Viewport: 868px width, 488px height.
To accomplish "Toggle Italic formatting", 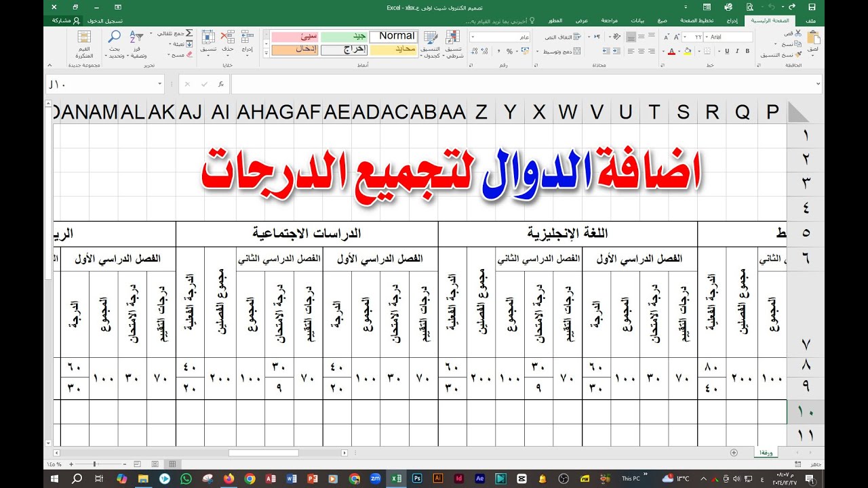I will tap(737, 52).
